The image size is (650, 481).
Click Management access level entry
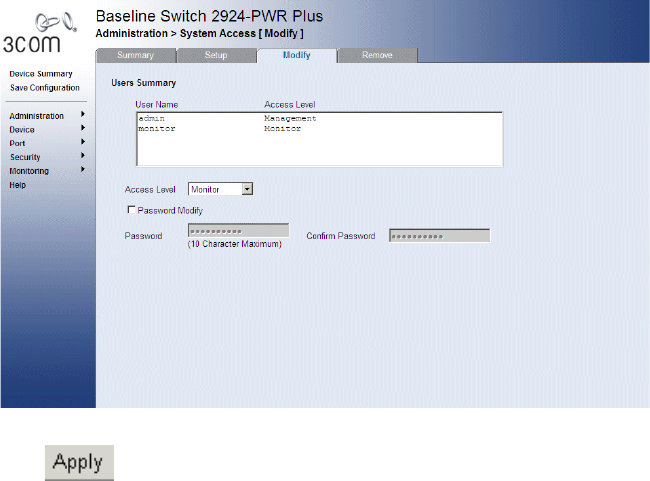coord(290,119)
